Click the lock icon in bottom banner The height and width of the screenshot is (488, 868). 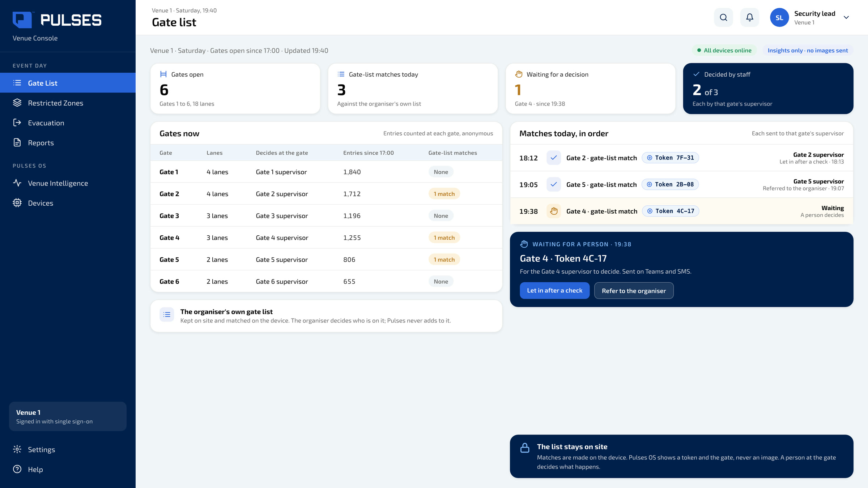[x=525, y=448]
